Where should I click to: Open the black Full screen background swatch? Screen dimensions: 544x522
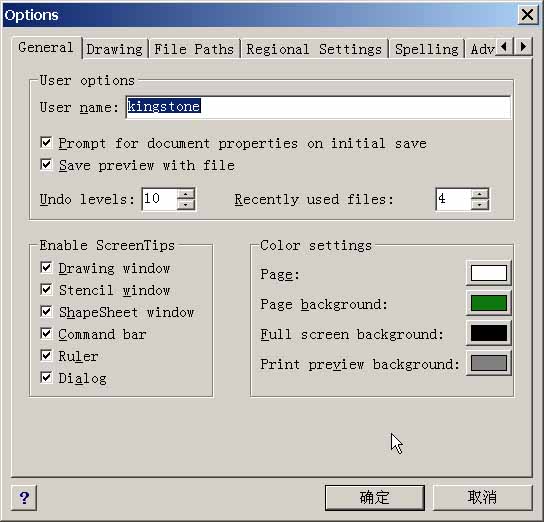coord(488,333)
